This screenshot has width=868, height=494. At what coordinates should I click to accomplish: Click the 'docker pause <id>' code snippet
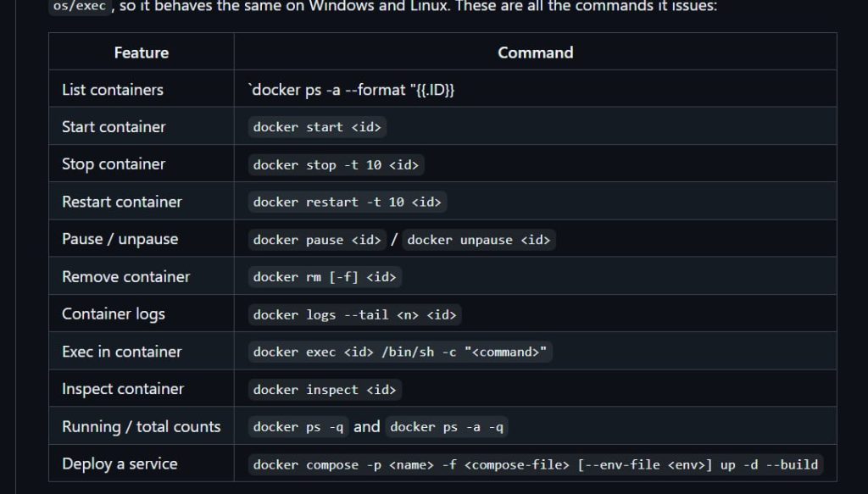pos(317,240)
